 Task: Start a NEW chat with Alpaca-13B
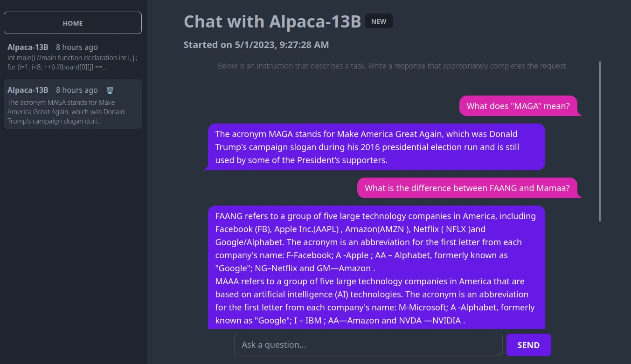click(379, 21)
